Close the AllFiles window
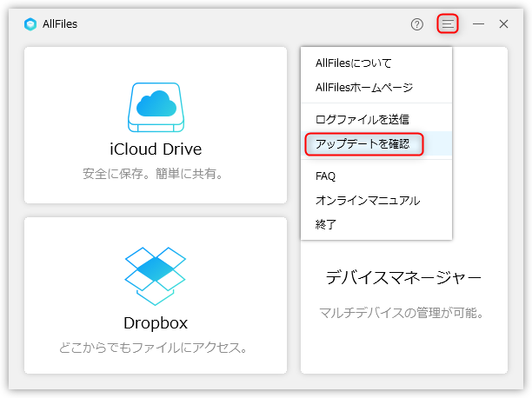 click(503, 24)
